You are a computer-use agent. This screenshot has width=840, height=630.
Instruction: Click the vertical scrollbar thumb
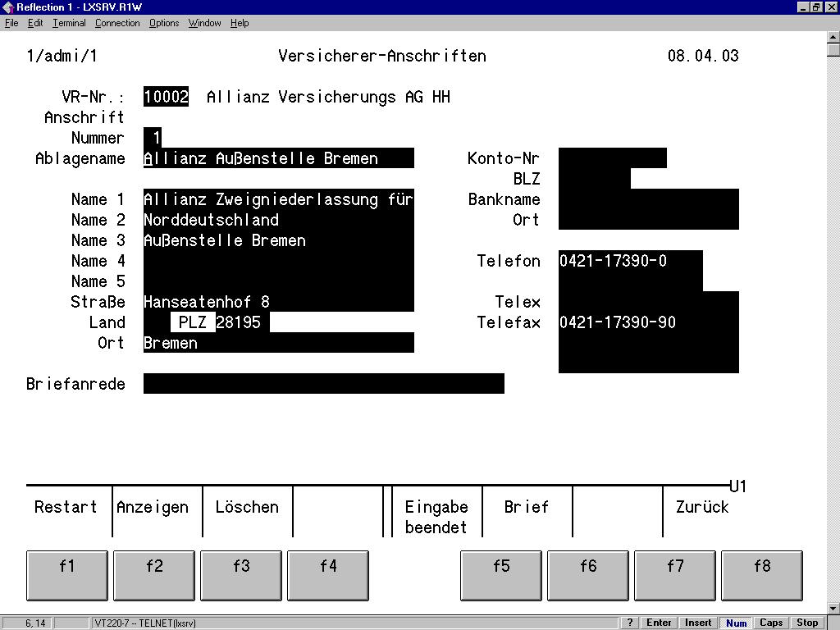[x=833, y=50]
